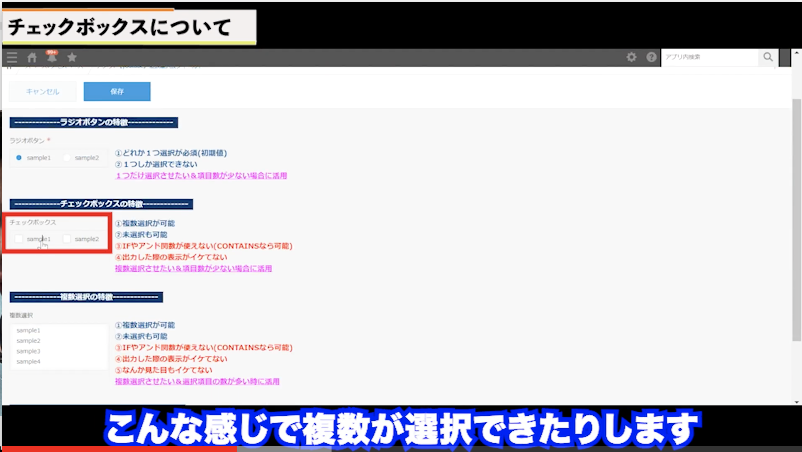Click the blue 保存 button
802x452 pixels.
117,91
